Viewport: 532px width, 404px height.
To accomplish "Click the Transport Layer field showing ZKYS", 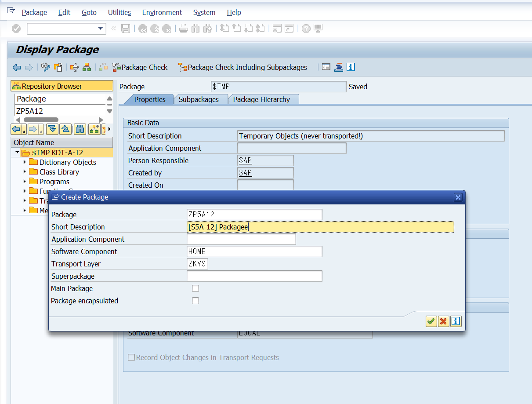I will coord(197,264).
